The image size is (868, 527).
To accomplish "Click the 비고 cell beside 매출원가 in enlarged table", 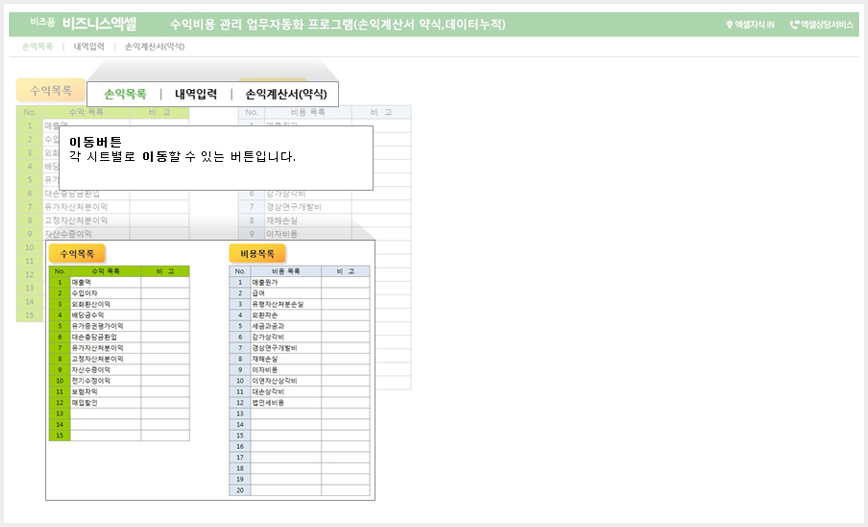I will (345, 282).
